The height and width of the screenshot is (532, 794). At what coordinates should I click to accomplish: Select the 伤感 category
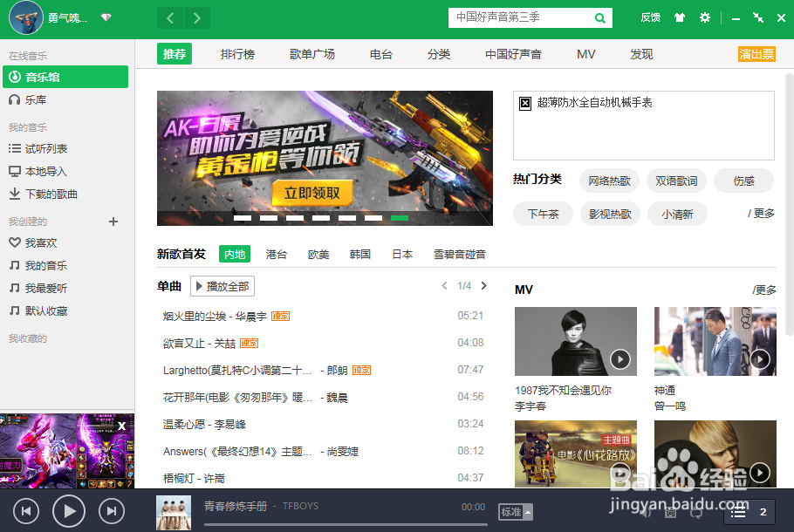[744, 181]
